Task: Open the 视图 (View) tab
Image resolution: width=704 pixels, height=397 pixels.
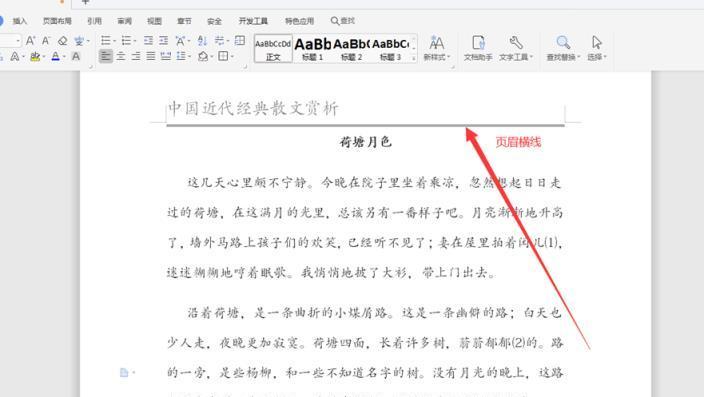Action: coord(154,21)
